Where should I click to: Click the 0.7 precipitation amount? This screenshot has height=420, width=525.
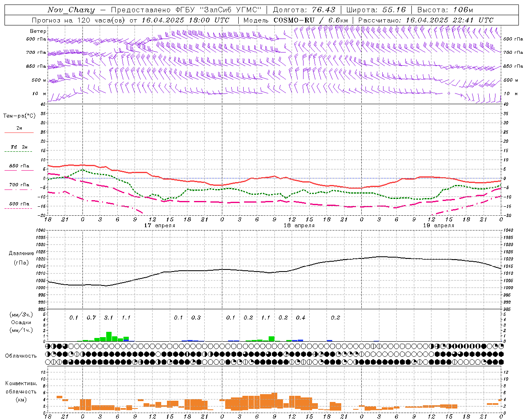91,318
